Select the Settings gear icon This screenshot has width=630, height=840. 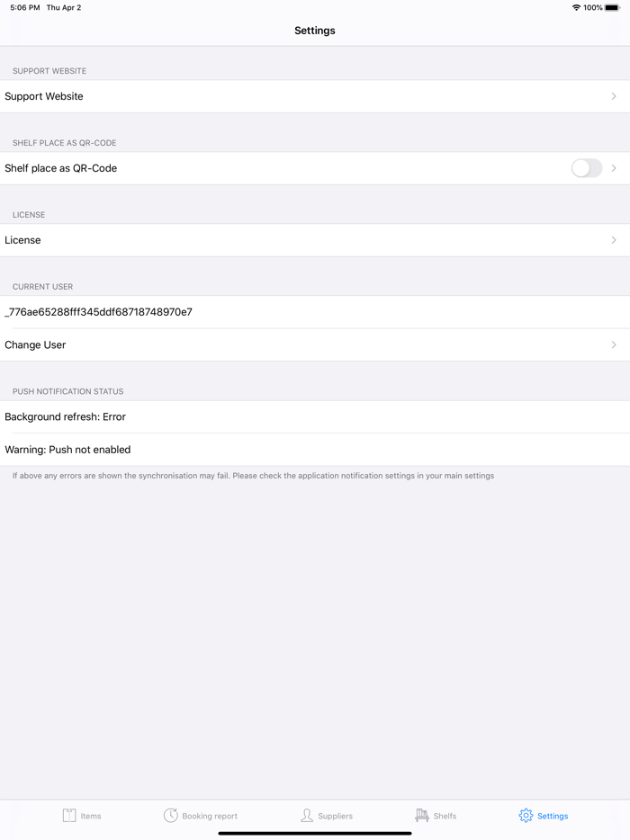(x=526, y=816)
